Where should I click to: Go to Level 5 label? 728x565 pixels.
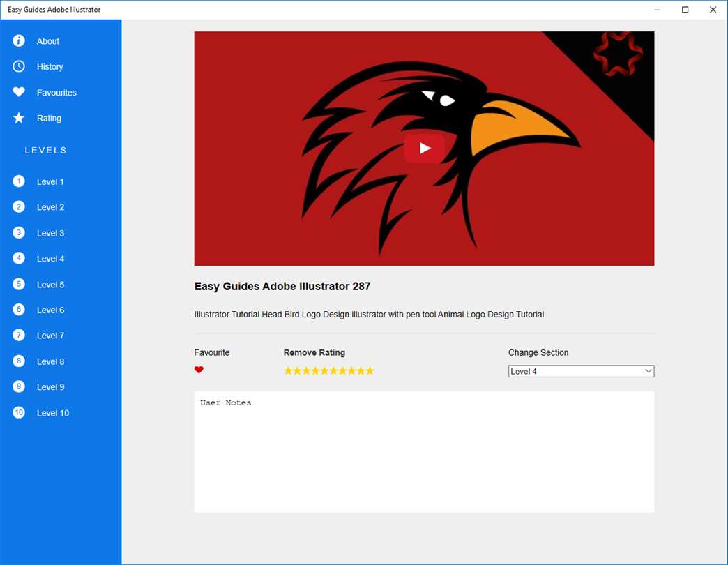50,285
